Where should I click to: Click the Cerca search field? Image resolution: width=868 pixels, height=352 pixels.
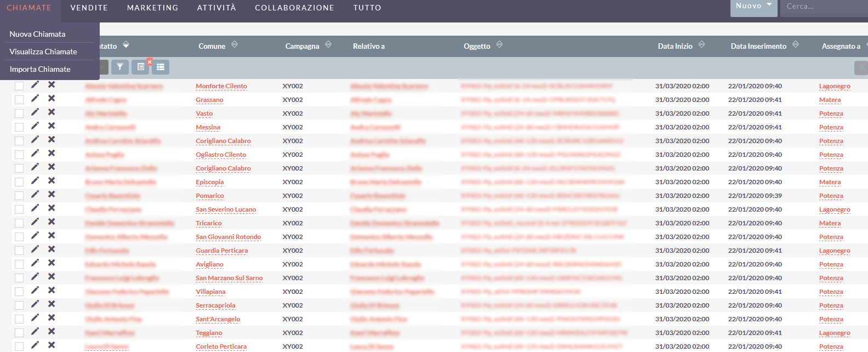(x=824, y=7)
